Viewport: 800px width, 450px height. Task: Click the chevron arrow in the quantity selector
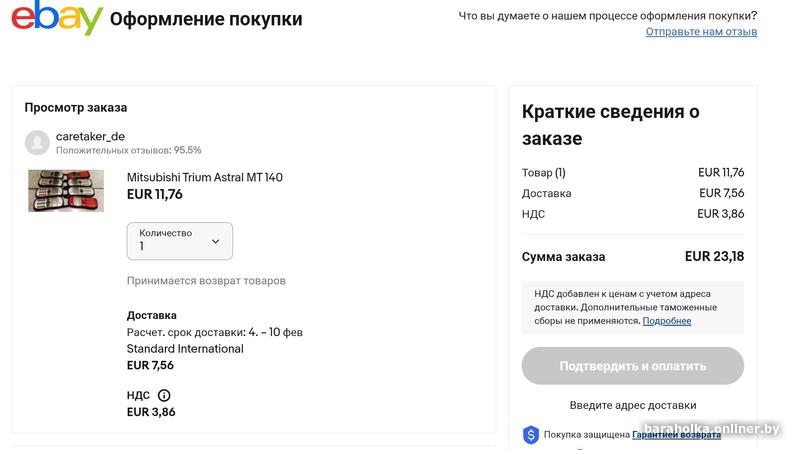(x=216, y=241)
